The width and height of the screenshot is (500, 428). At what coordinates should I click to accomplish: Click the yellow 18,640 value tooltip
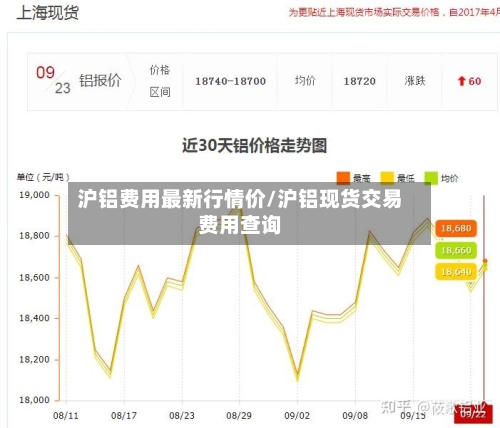click(456, 272)
